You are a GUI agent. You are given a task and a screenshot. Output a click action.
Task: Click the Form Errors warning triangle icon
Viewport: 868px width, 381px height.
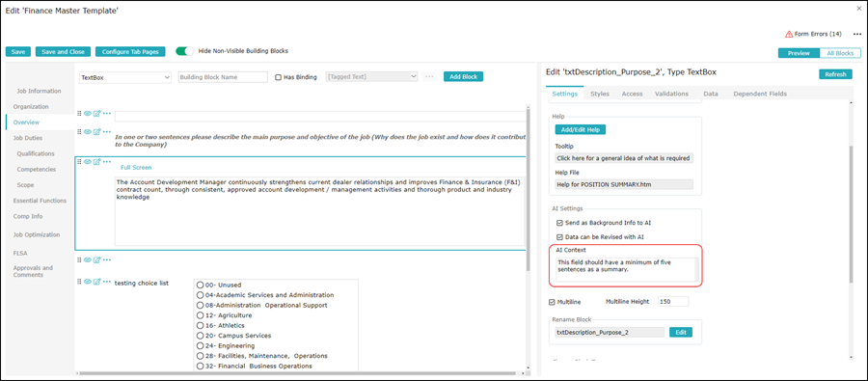789,35
